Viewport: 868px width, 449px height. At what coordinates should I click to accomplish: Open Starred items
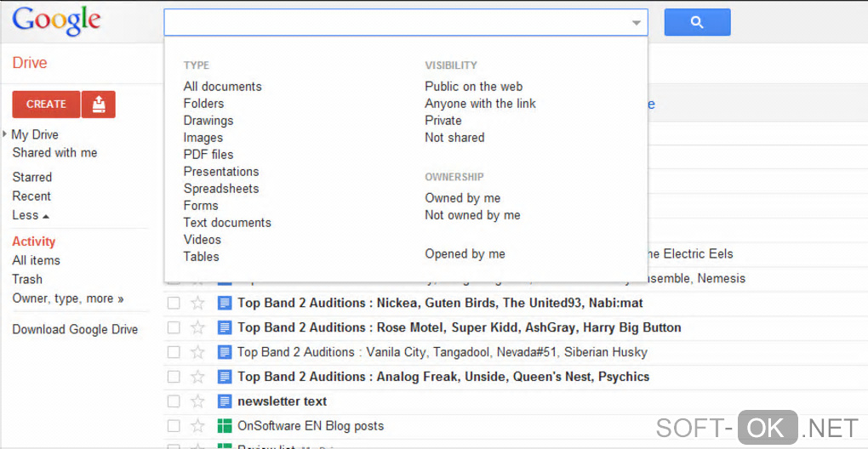point(32,177)
